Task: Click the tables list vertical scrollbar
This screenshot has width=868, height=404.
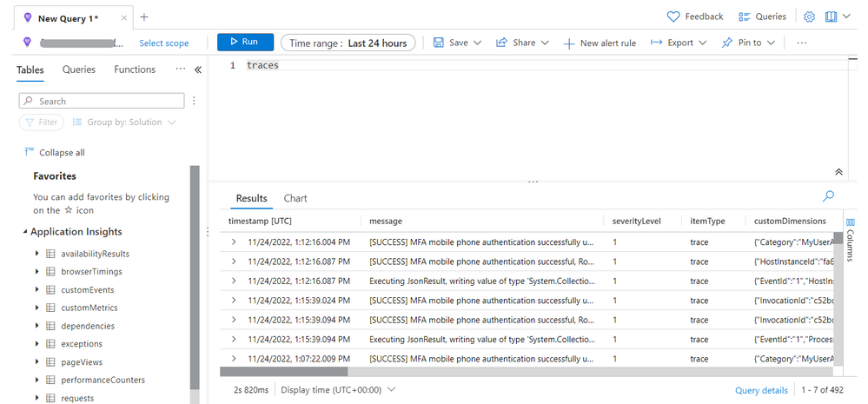Action: 195,276
